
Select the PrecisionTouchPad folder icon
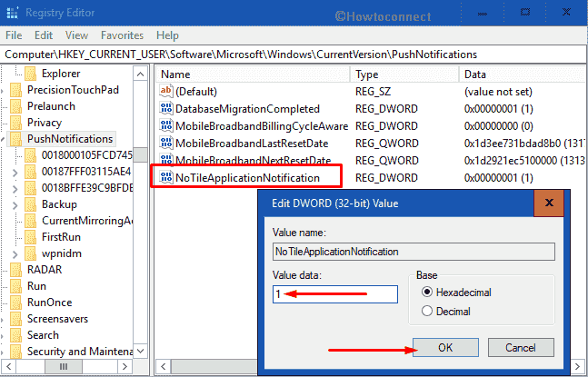(x=16, y=90)
